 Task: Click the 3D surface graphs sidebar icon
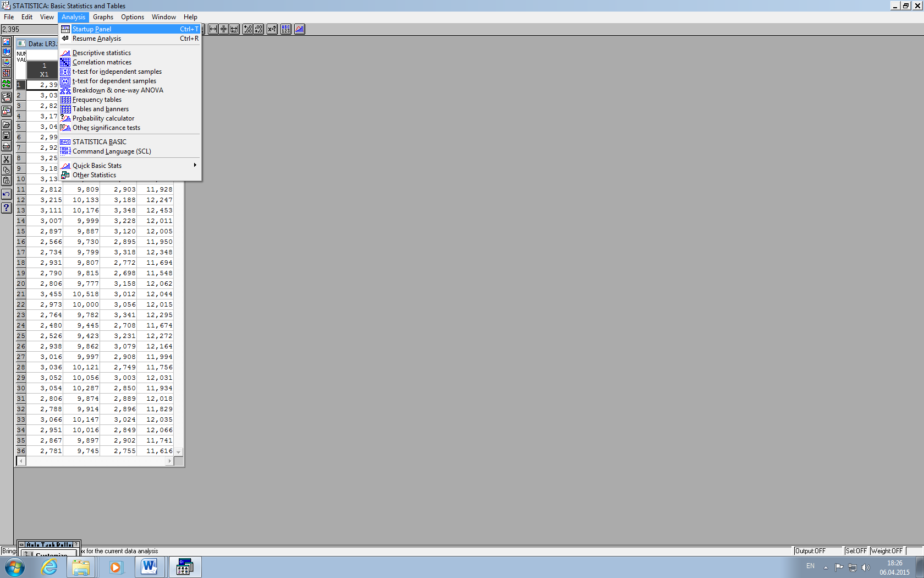(7, 63)
